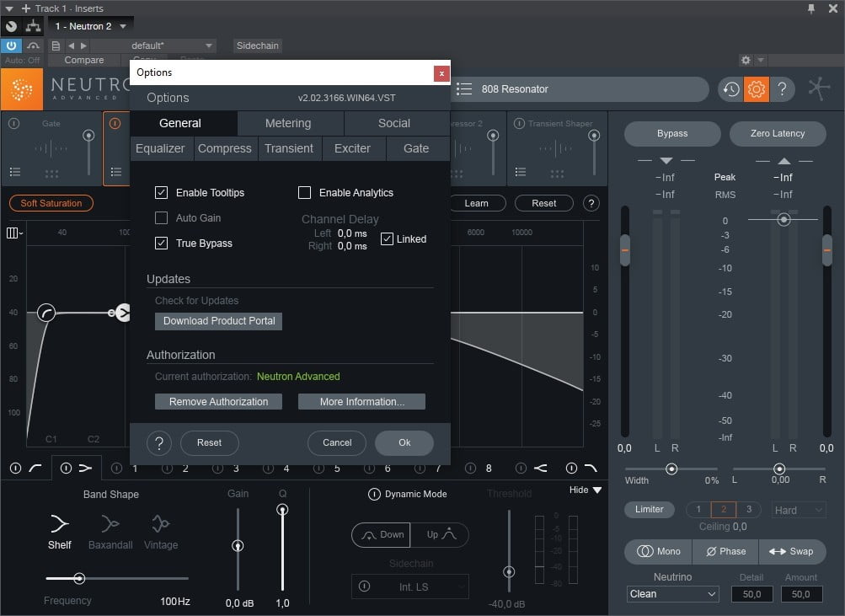Viewport: 845px width, 616px height.
Task: Open spectrum display options icon left of graph
Action: [14, 233]
